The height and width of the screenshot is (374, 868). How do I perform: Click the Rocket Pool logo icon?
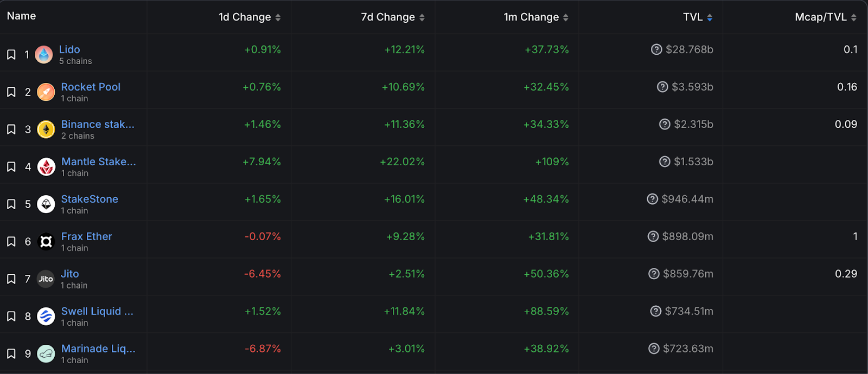point(46,92)
